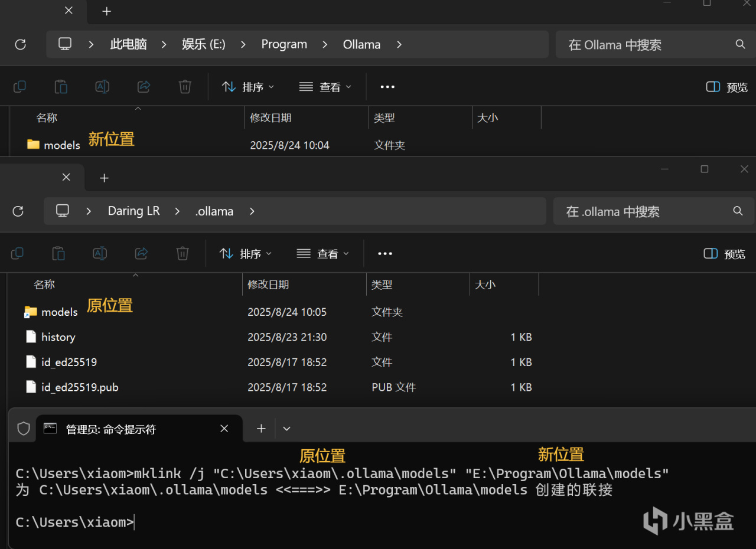The image size is (756, 549).
Task: Click the history file icon
Action: [x=31, y=336]
